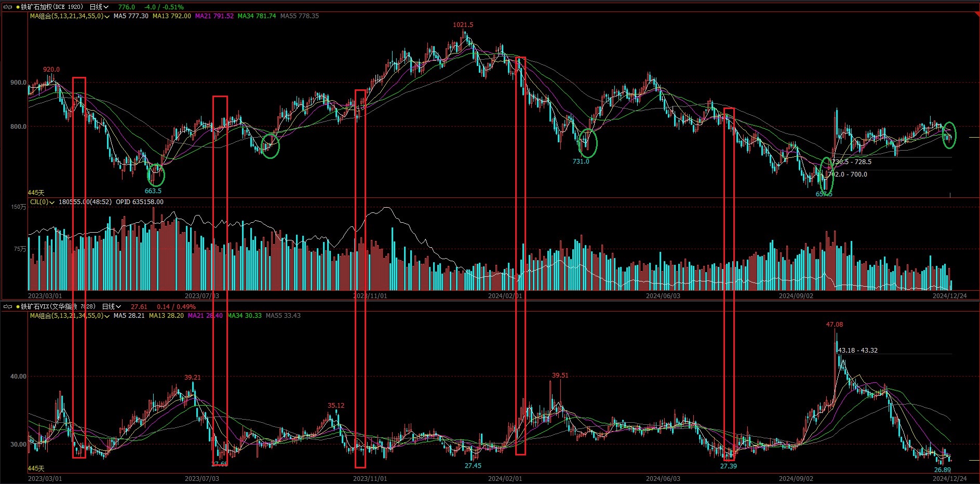Click the 731.0 low price label
The image size is (980, 484).
[x=581, y=162]
